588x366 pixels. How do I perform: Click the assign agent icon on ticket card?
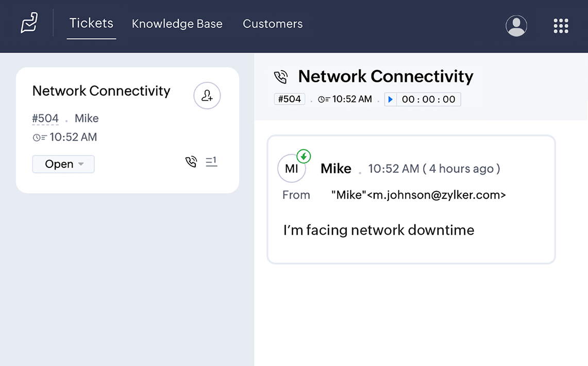pyautogui.click(x=207, y=96)
